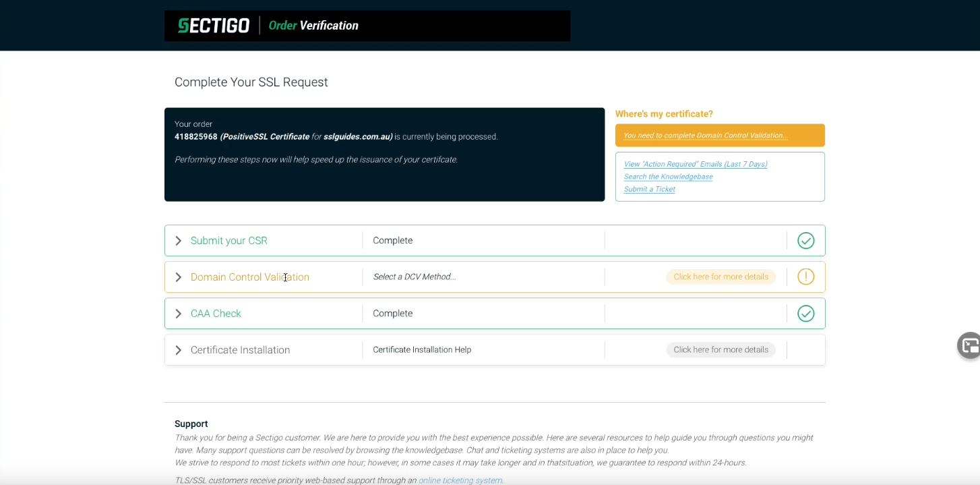Click the chevron icon before CAA Check
The image size is (980, 485).
177,313
